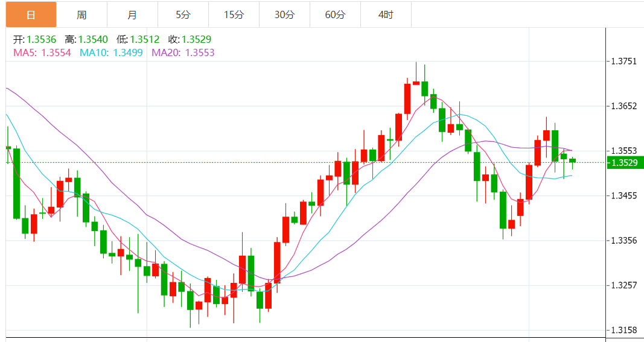
Task: Click the 高 high price value
Action: coord(92,40)
